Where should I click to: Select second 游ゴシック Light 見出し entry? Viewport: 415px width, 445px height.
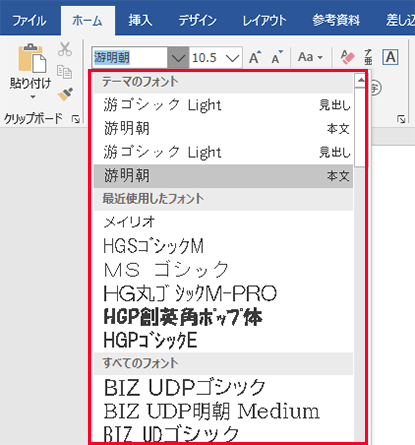point(223,152)
